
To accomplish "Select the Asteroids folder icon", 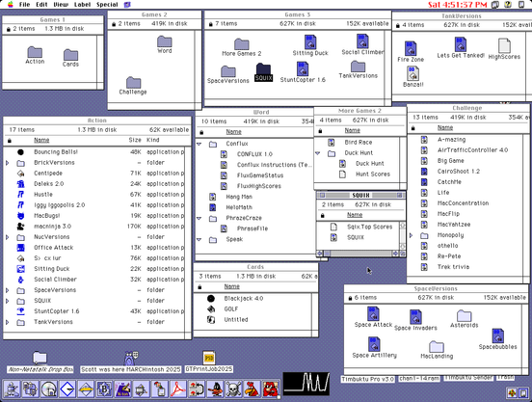I will [464, 315].
